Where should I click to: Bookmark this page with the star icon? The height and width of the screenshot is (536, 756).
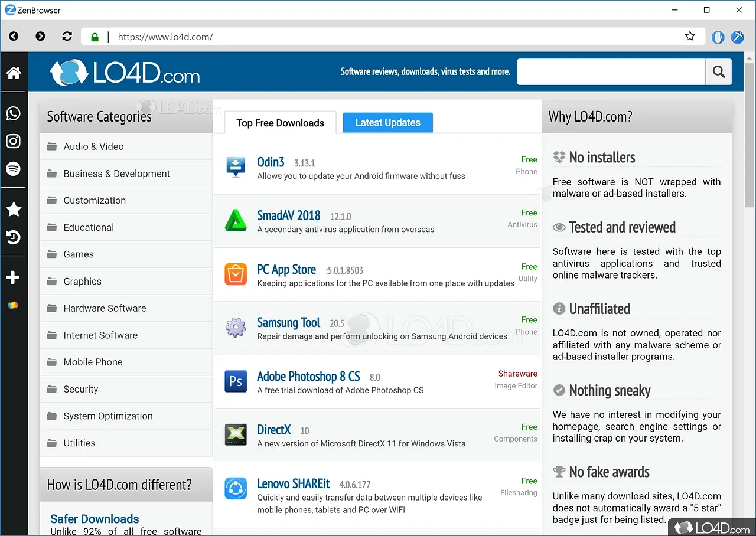pos(690,36)
